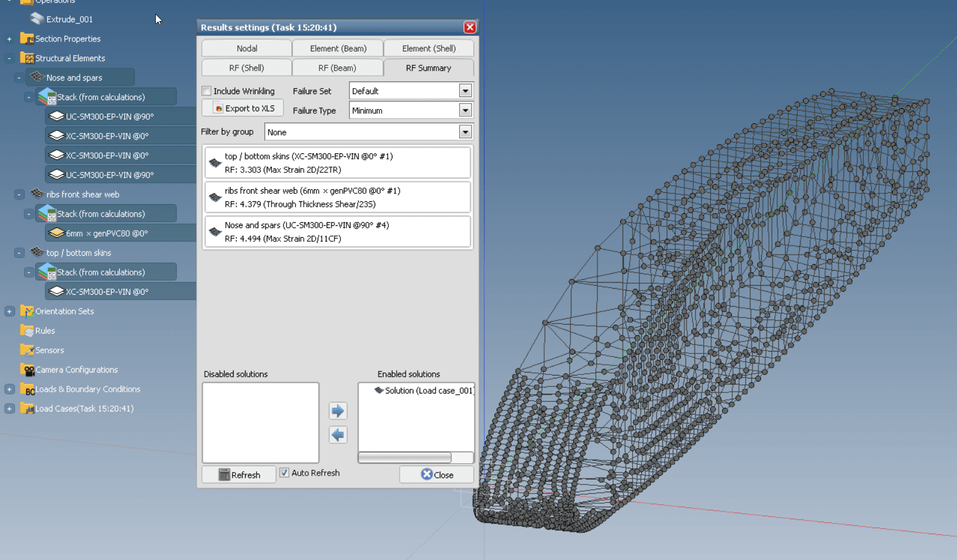957x560 pixels.
Task: Expand Loads & Boundary Conditions node
Action: [9, 389]
